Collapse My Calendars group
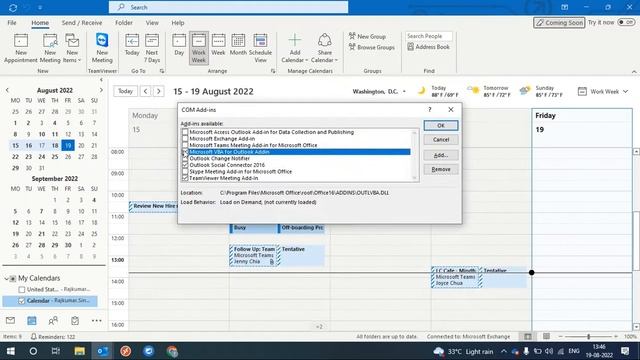Image resolution: width=640 pixels, height=360 pixels. [7, 278]
